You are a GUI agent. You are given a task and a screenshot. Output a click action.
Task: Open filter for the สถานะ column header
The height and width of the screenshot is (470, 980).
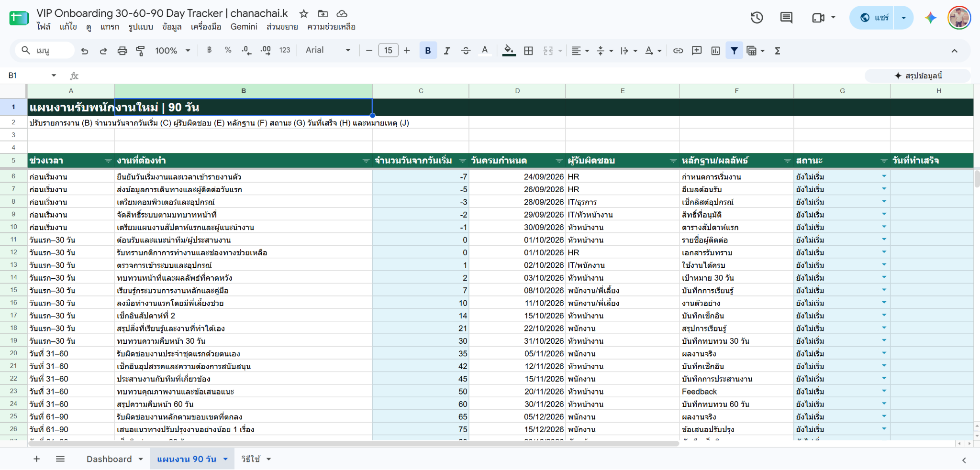(x=884, y=161)
